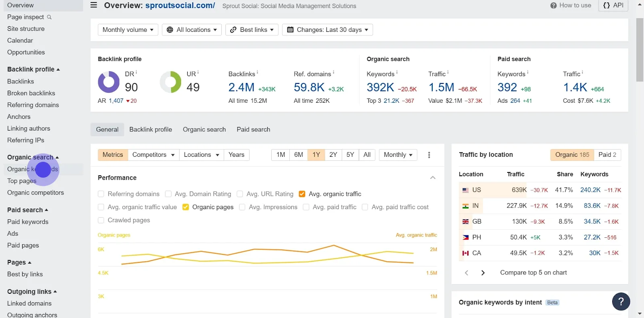Open the chart three-dots options menu

[x=429, y=155]
